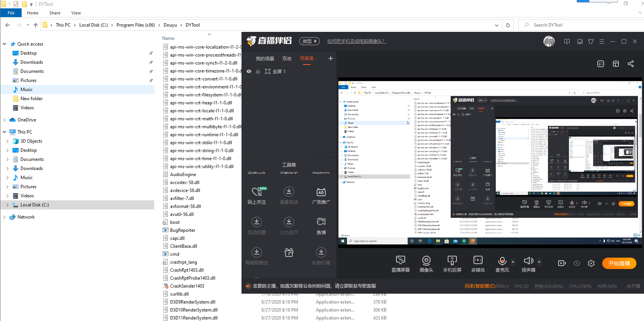Start streaming with 开始直播 button
Viewport: 644px width, 321px height.
[x=619, y=263]
